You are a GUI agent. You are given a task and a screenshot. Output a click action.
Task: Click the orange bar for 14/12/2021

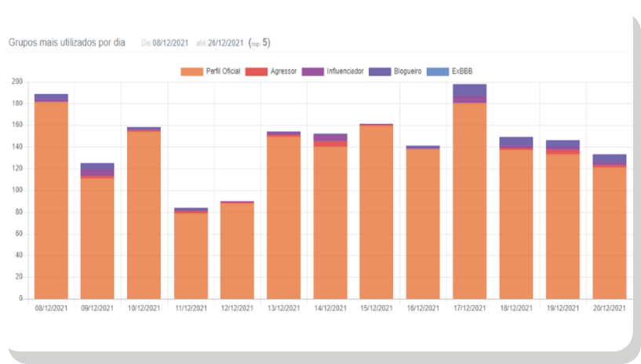pyautogui.click(x=330, y=223)
